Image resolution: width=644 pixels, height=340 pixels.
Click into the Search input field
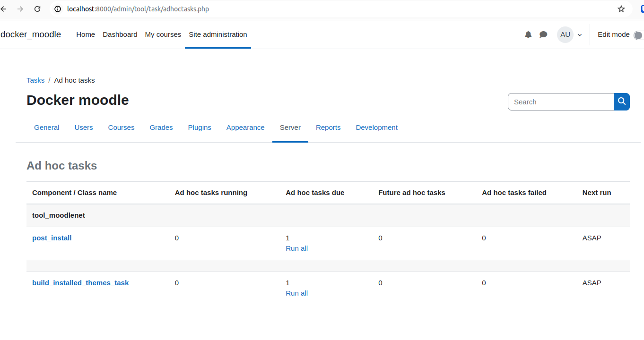pos(561,102)
